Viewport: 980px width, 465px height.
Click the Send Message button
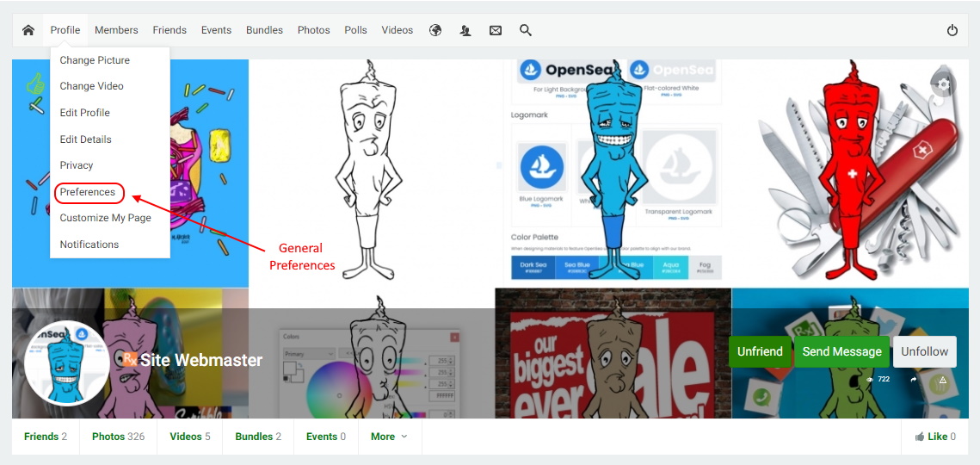point(841,351)
